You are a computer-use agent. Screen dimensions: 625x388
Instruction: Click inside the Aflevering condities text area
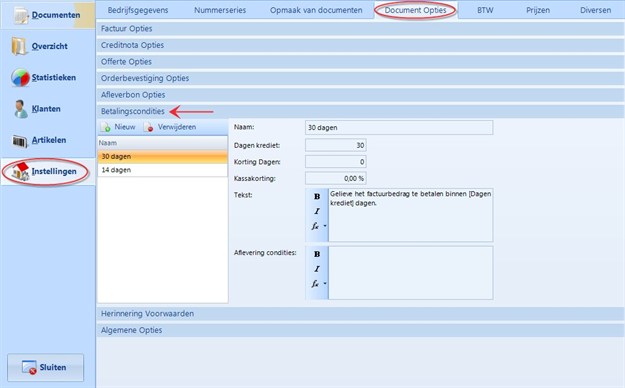(411, 273)
